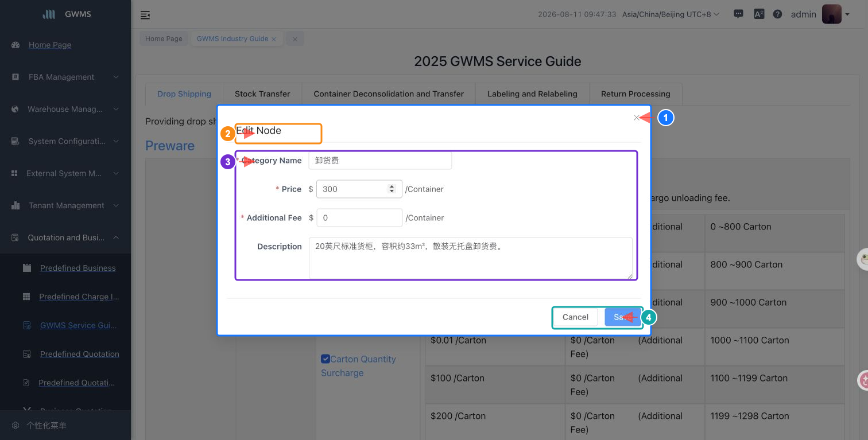Click the System Configuration sidebar icon
Screen dimensions: 868x440
15,141
